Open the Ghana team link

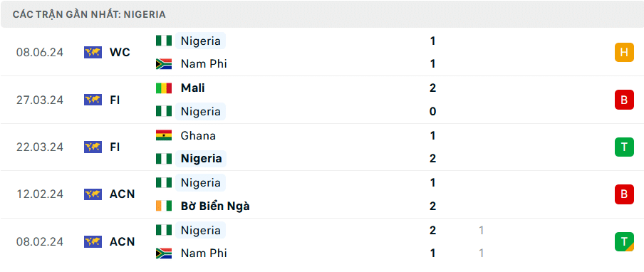[x=198, y=135]
